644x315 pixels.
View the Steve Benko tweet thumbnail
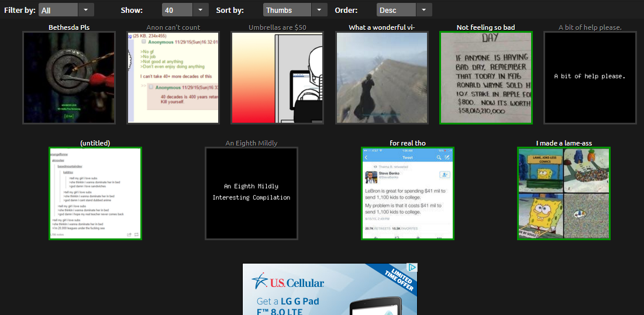tap(408, 193)
